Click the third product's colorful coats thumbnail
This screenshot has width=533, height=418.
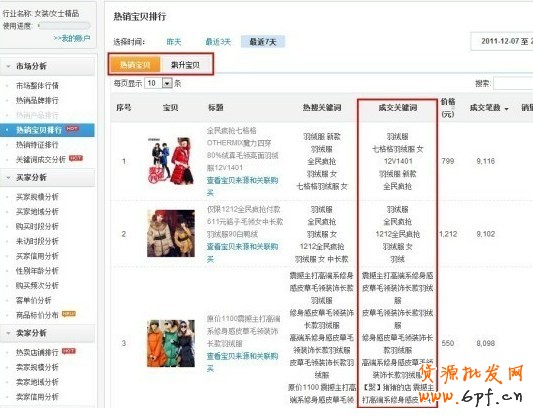point(171,343)
